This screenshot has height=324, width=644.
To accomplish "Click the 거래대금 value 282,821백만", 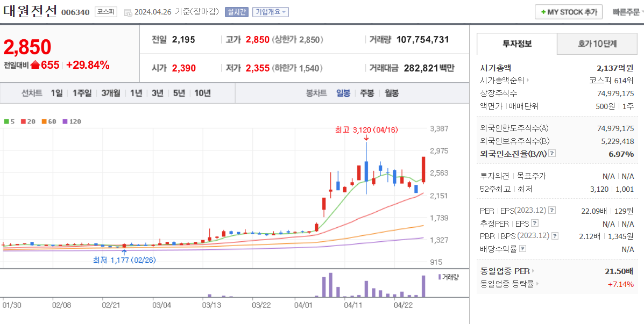I will (429, 68).
